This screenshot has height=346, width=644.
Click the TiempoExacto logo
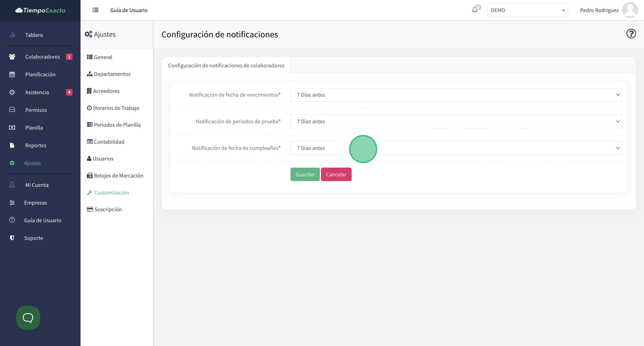40,10
